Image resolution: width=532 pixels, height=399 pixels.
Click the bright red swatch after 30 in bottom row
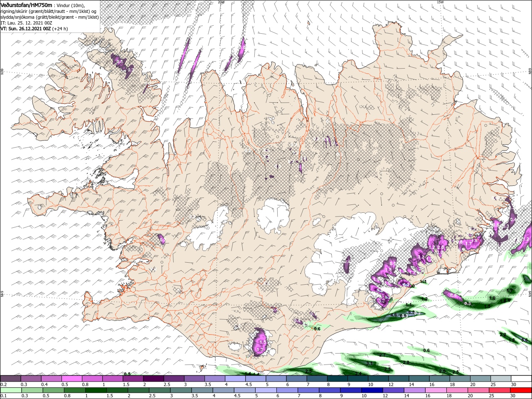[x=520, y=390]
